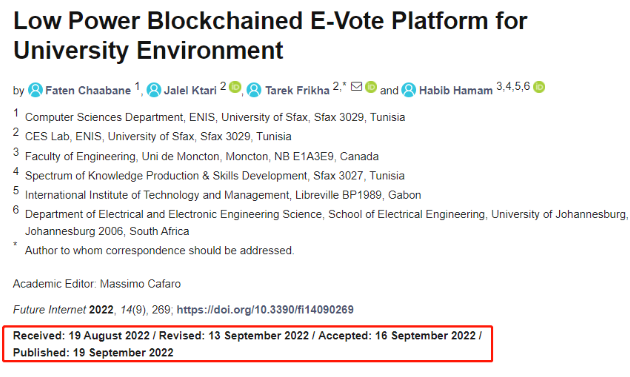Viewport: 630px width, 377px height.
Task: Open author name Jalel Ktari
Action: tap(190, 90)
